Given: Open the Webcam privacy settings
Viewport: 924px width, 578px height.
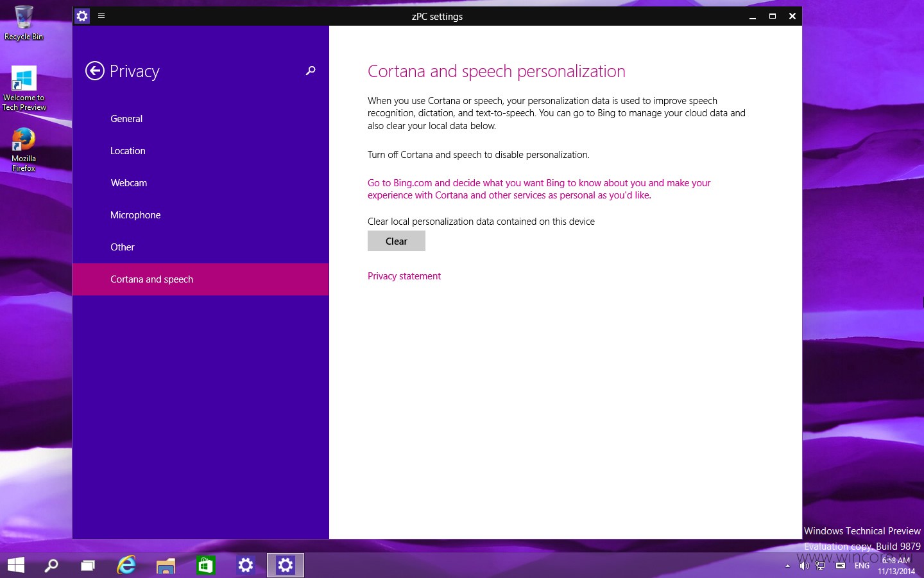Looking at the screenshot, I should (x=200, y=183).
